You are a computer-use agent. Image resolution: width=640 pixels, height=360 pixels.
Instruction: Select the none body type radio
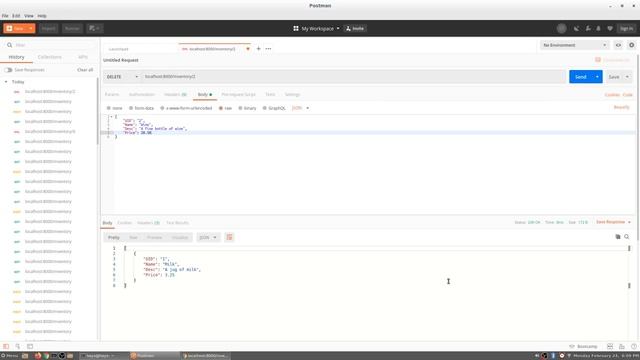(x=109, y=108)
